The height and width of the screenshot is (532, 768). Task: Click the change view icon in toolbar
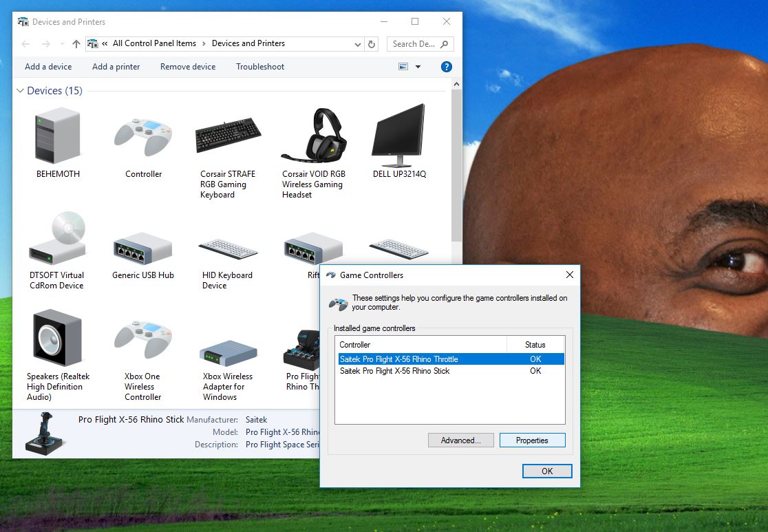coord(403,67)
